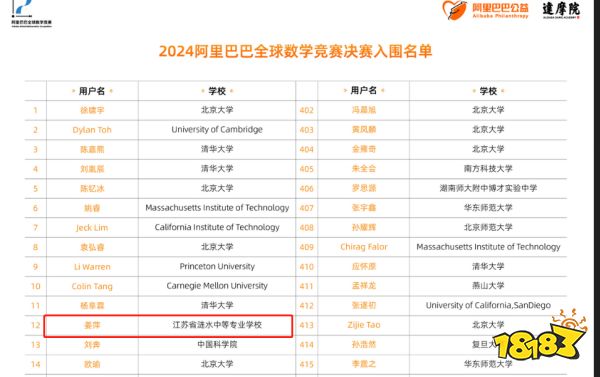Click 北京大学 in row 404
The height and width of the screenshot is (377, 600).
488,149
